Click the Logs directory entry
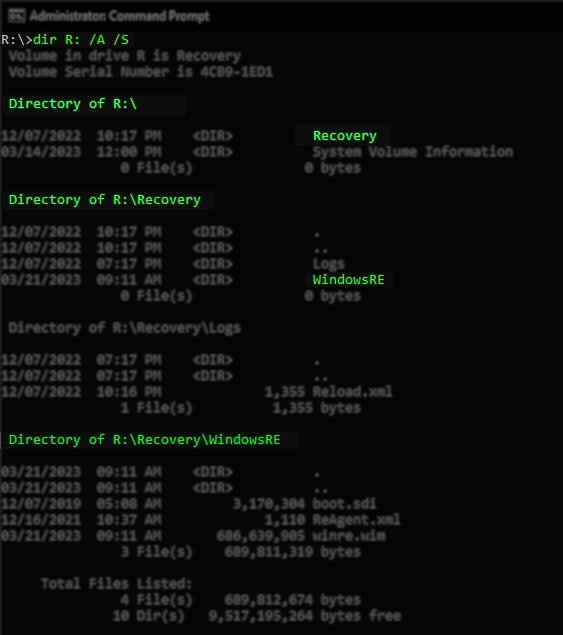563x635 pixels. pos(328,264)
